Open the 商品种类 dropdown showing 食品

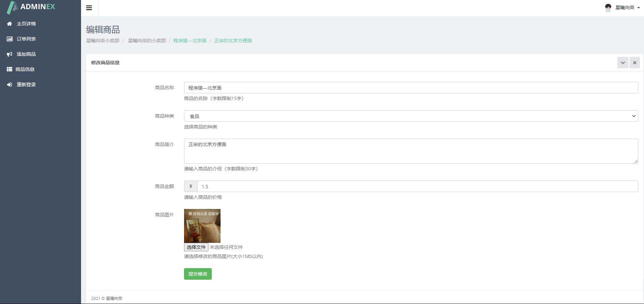pos(411,116)
